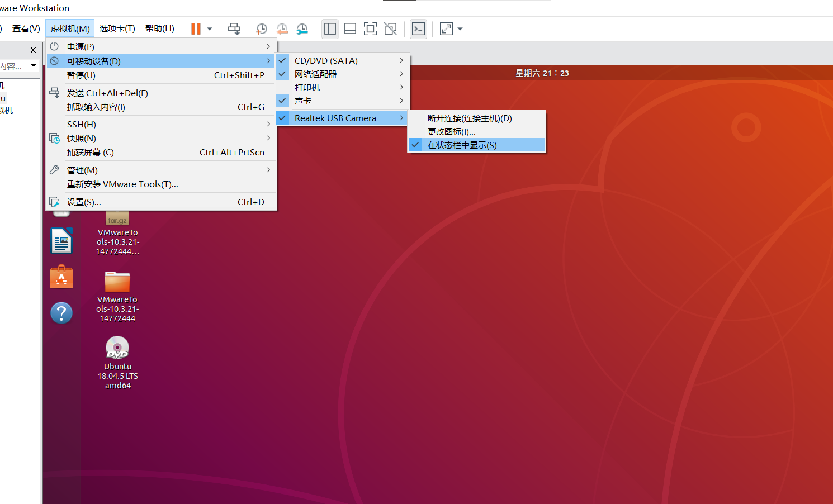The image size is (833, 504).
Task: Open snapshot manager toolbar icon
Action: click(x=302, y=28)
